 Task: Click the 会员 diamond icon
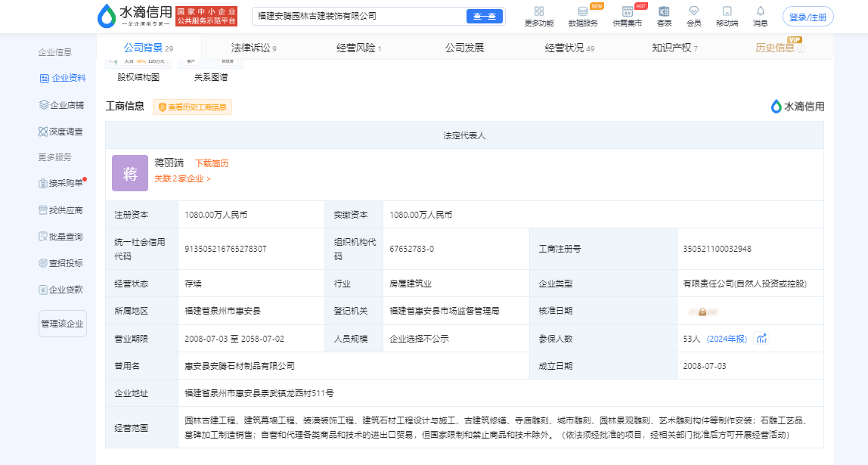(693, 11)
